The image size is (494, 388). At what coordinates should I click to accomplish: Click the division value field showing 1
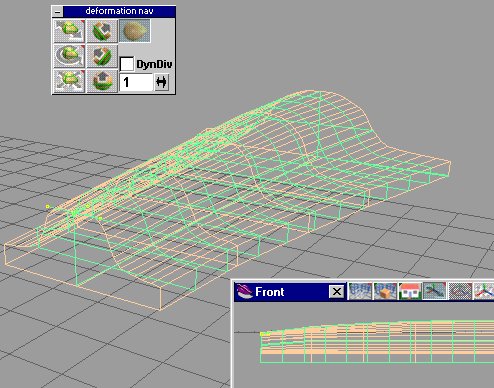(x=136, y=82)
